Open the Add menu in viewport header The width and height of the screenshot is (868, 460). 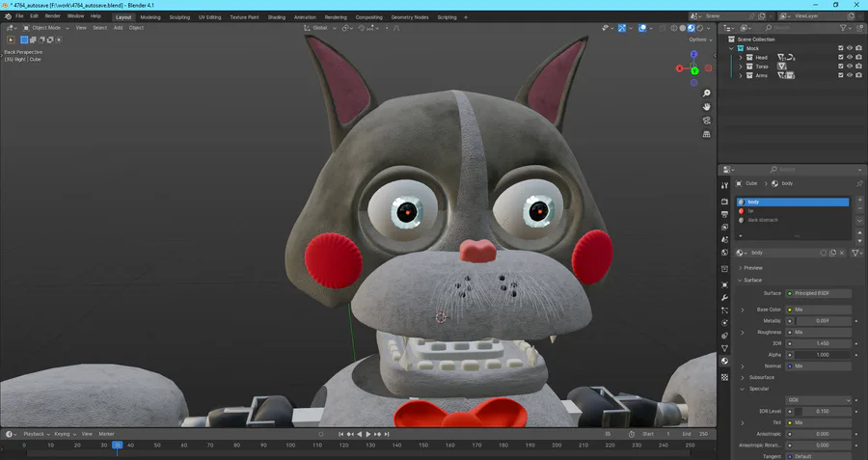point(118,28)
